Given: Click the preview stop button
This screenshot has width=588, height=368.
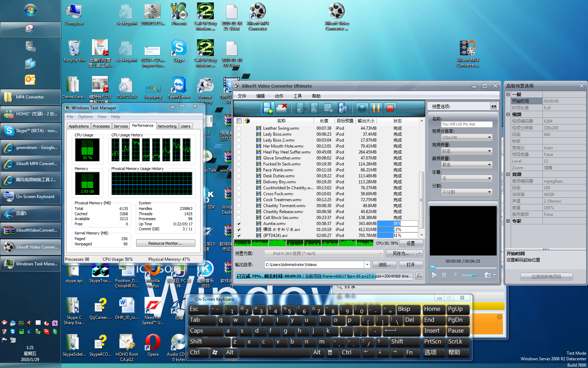Looking at the screenshot, I should coord(444,275).
